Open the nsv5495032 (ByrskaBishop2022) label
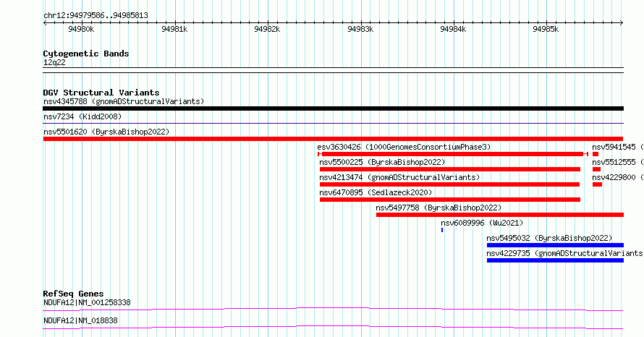 click(549, 238)
